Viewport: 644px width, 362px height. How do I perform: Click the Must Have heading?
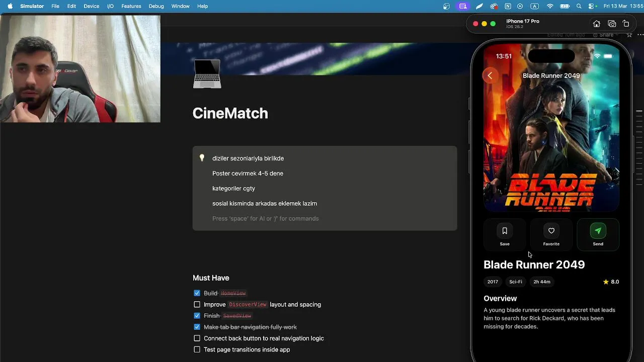point(211,278)
